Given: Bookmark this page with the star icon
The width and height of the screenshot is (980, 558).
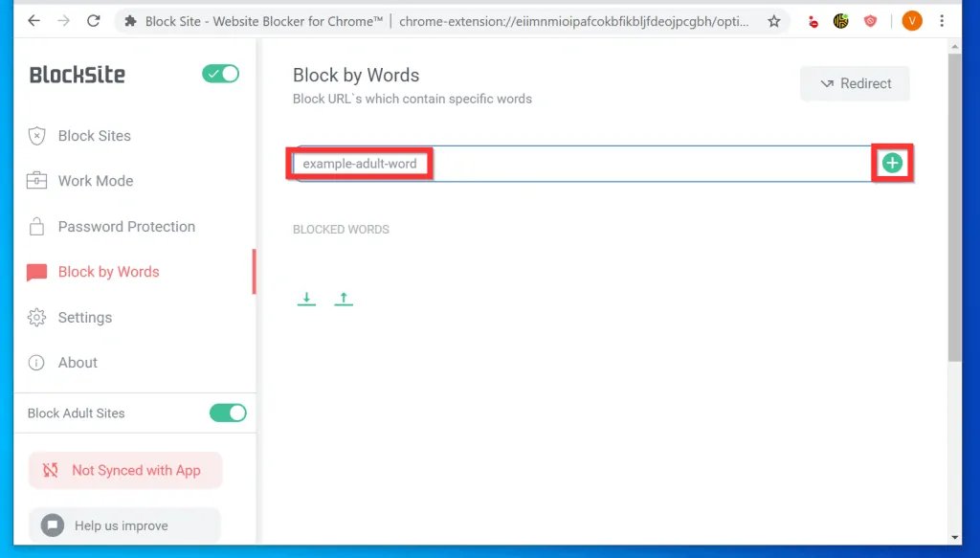Looking at the screenshot, I should tap(773, 21).
